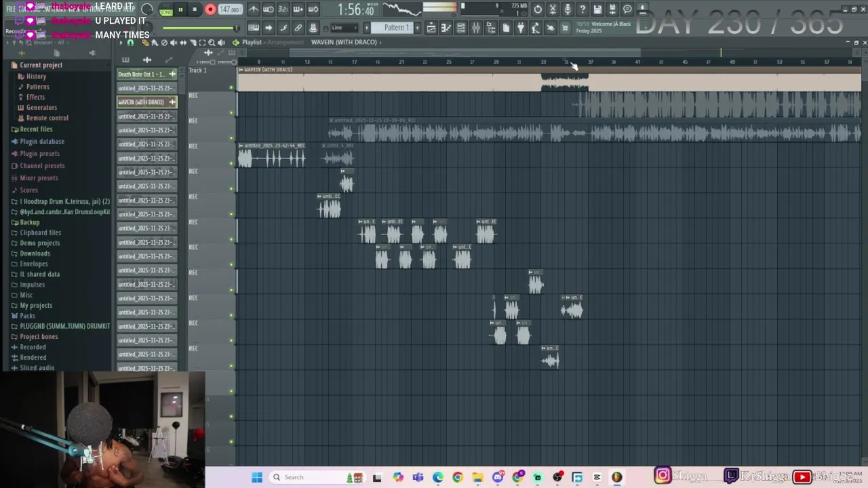Click the render/export download icon
This screenshot has height=488, width=868.
click(x=642, y=9)
